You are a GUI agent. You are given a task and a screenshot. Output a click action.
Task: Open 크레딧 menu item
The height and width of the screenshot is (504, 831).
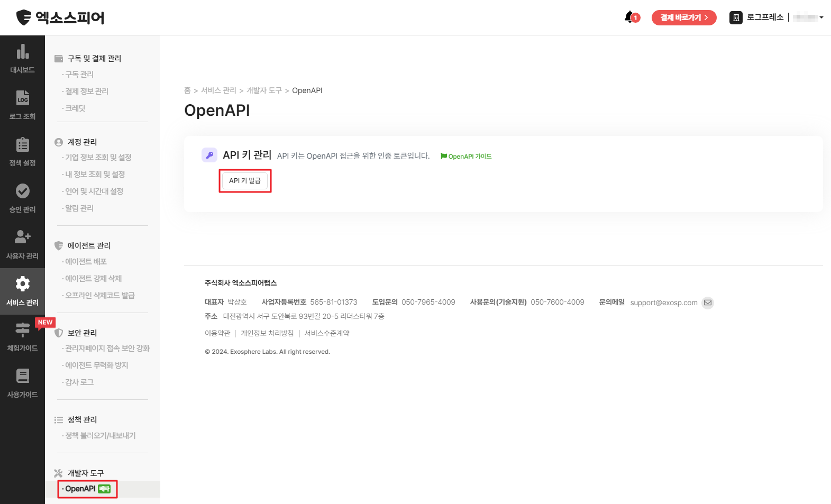75,108
